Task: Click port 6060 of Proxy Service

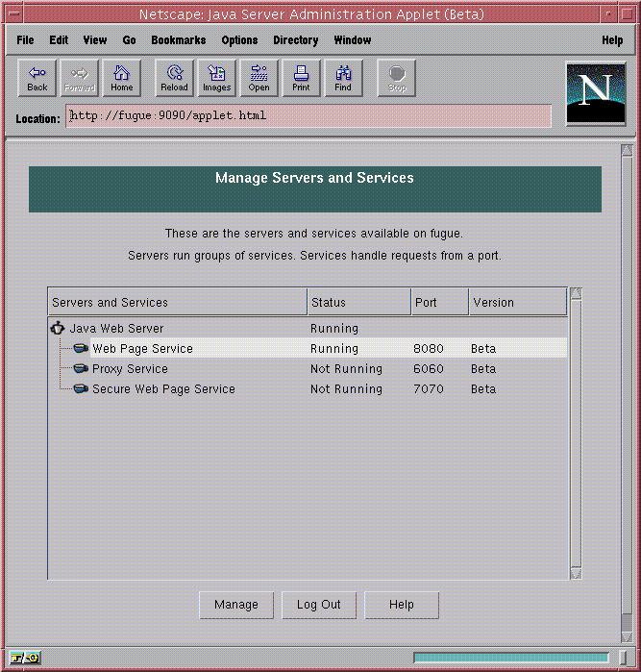Action: [x=429, y=368]
